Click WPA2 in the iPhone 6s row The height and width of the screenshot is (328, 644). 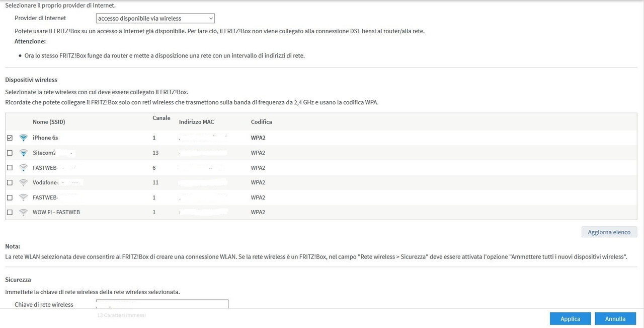258,138
